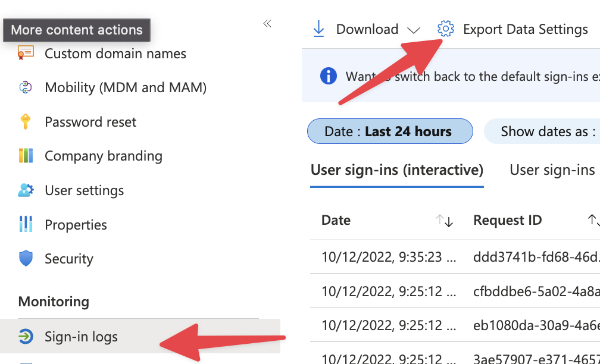The height and width of the screenshot is (364, 600).
Task: Collapse the sidebar with the double chevron
Action: 267,23
